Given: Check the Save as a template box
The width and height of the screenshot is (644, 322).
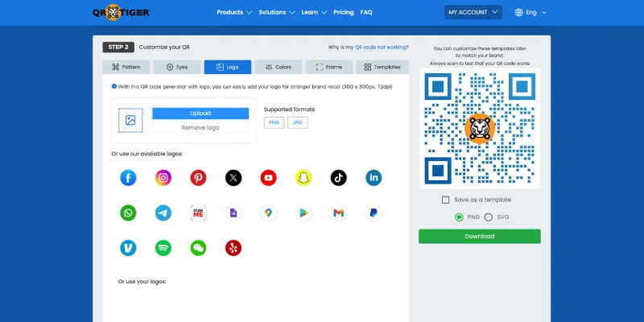Looking at the screenshot, I should click(446, 200).
